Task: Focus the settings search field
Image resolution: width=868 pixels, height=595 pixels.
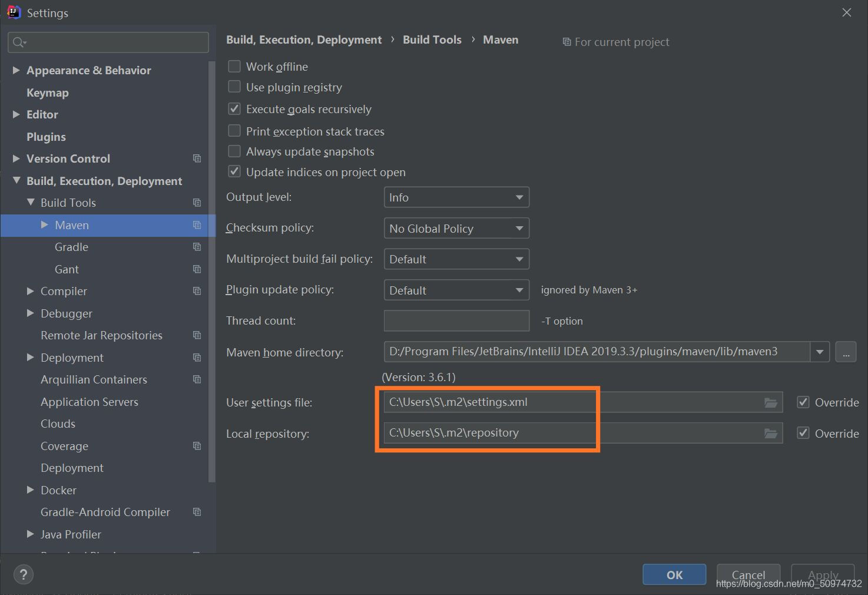Action: point(108,42)
